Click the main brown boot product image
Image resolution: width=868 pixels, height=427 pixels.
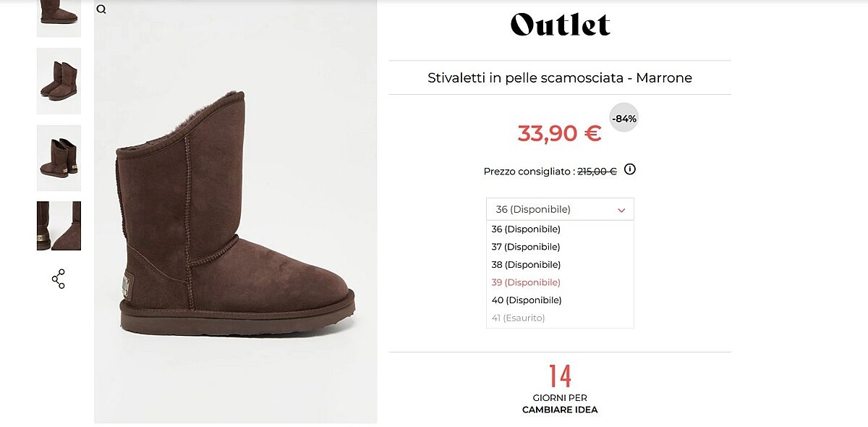[235, 217]
